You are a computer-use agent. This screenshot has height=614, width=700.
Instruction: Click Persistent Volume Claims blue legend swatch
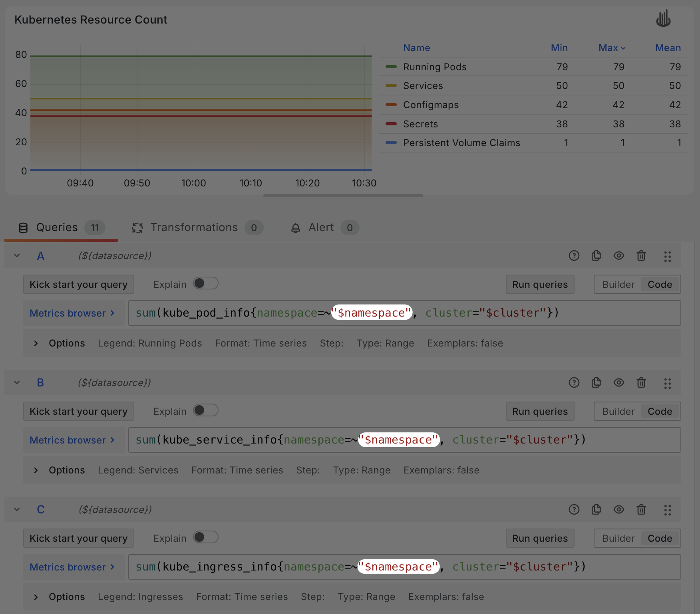(391, 143)
